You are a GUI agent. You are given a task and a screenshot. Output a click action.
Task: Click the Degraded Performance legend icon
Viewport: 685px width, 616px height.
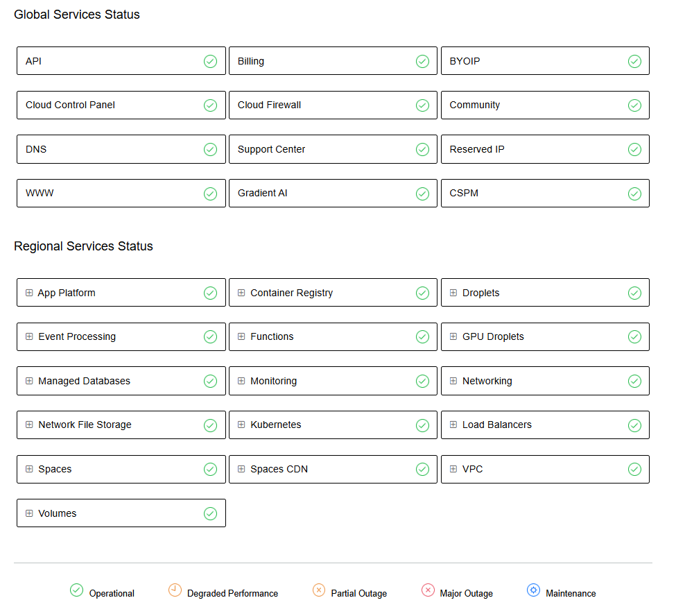tap(173, 590)
